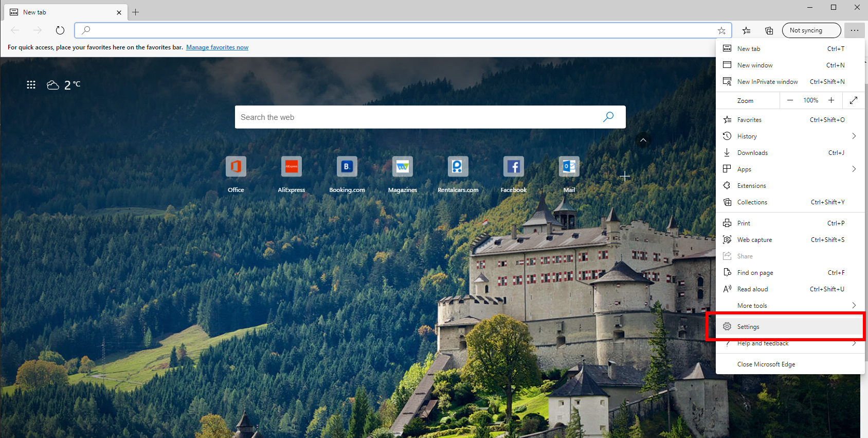
Task: Expand the History submenu
Action: [x=854, y=136]
